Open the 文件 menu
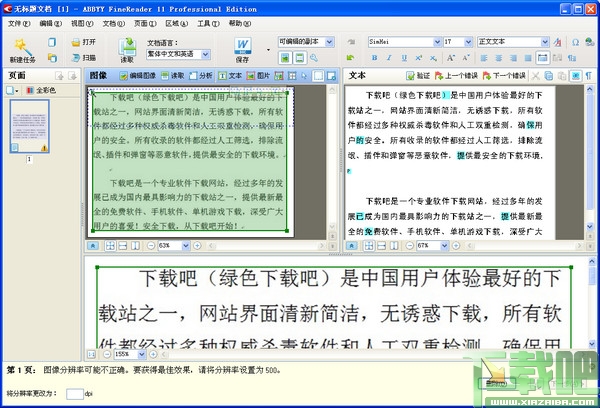Image resolution: width=600 pixels, height=408 pixels. coord(19,24)
